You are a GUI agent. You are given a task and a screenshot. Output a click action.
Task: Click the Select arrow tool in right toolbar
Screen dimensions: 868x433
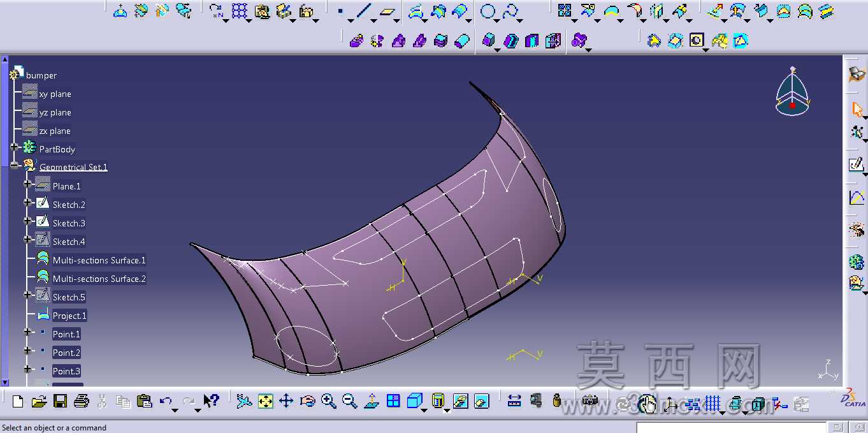tap(857, 109)
